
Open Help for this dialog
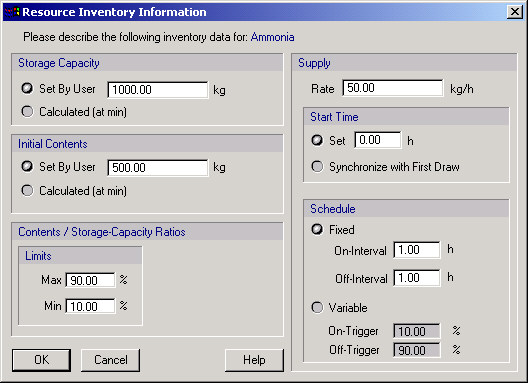click(x=254, y=360)
